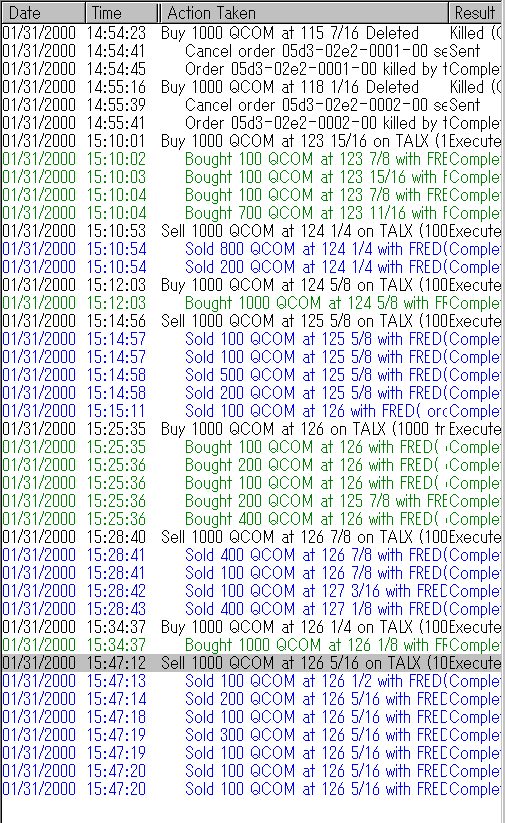Select Bought 100 QCOM at 123 7/8 at 15:10:02

(252, 159)
